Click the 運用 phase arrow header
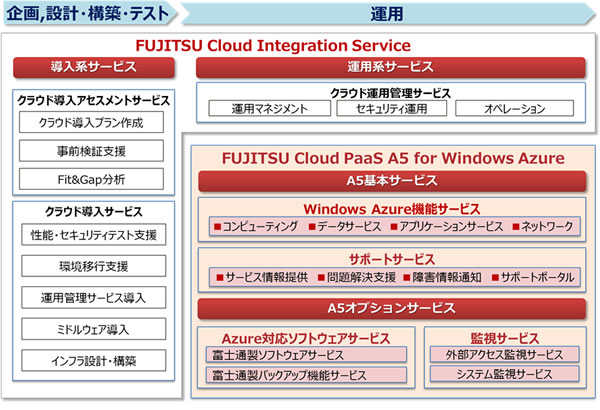The image size is (600, 410). coord(387,14)
